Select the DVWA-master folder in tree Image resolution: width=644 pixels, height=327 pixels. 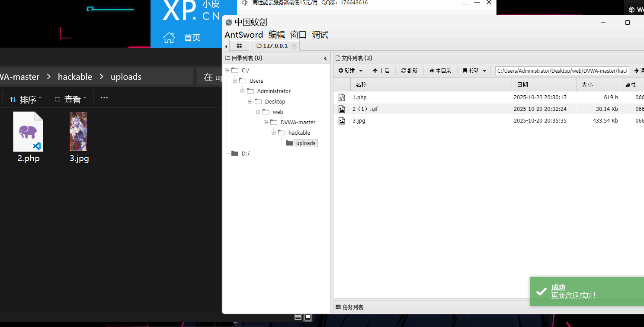[x=298, y=122]
